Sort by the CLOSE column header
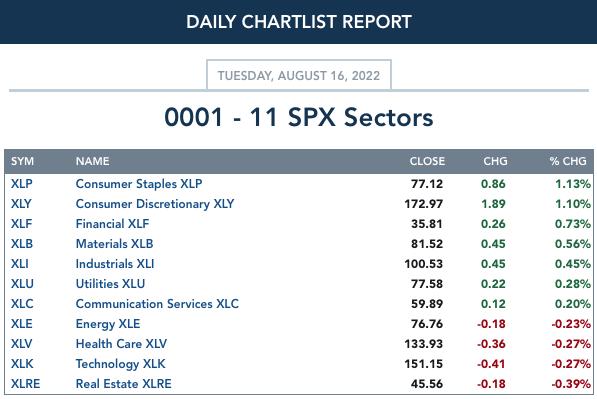Viewport: 597px width, 399px height. coord(427,161)
